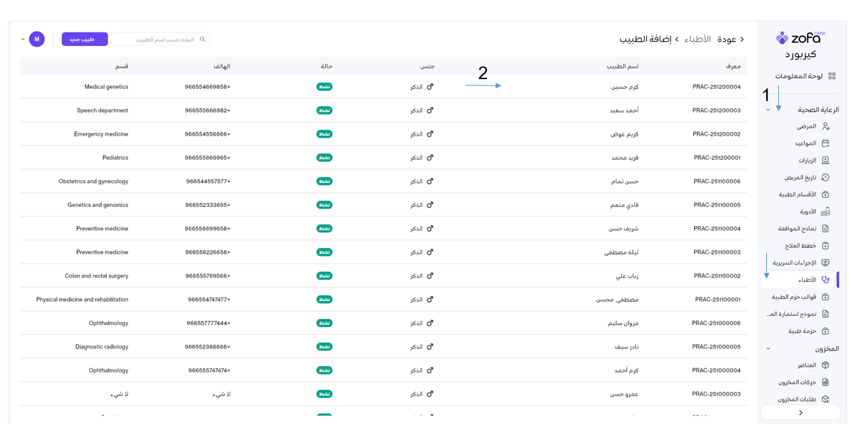Click the Patients (المرضى) sidebar icon

point(825,126)
